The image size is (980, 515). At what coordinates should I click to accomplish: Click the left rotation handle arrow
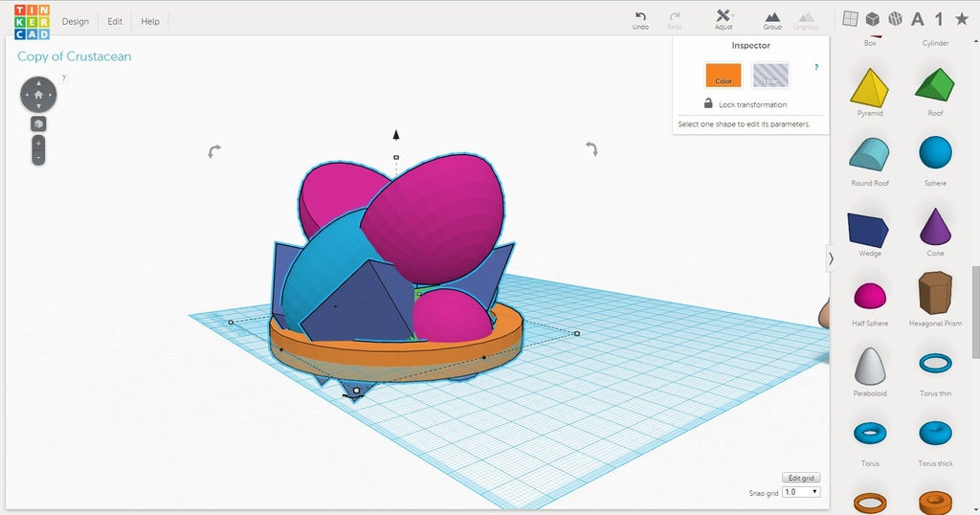[213, 151]
